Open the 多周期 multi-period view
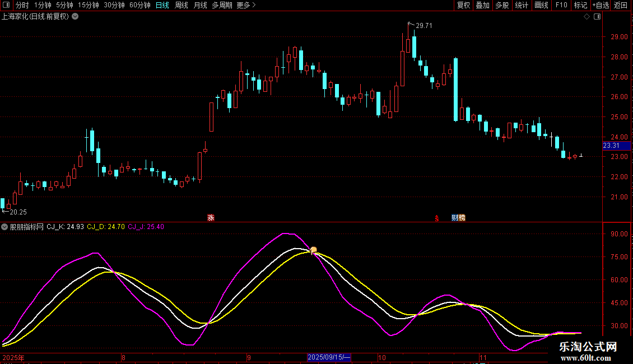This screenshot has height=364, width=633. (x=222, y=5)
